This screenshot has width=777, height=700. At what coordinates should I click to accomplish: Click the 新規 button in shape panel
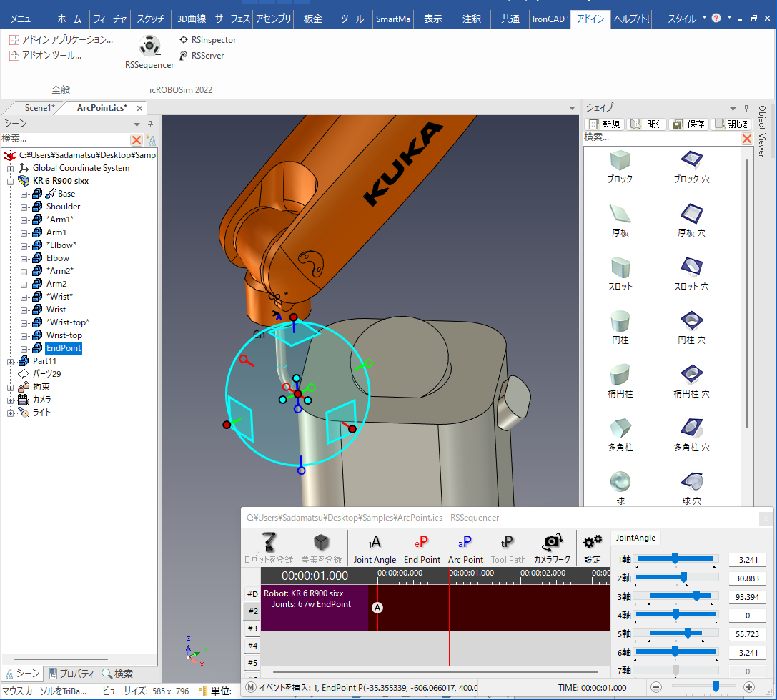[605, 124]
